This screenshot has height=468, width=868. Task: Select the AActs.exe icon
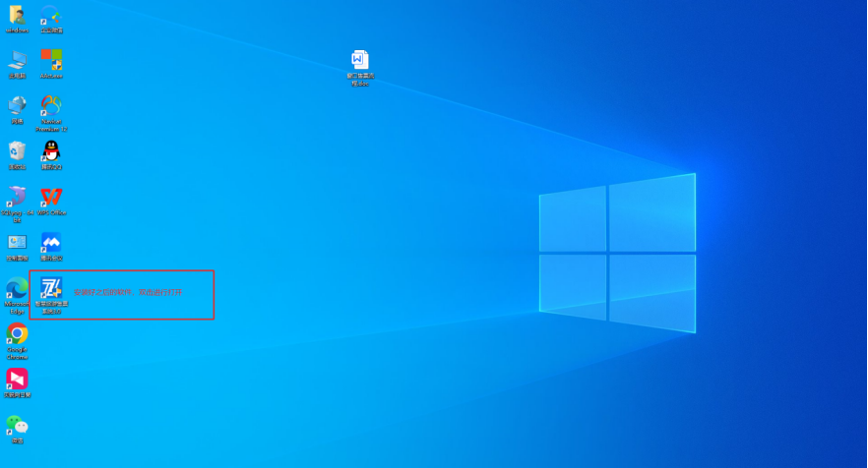point(51,61)
